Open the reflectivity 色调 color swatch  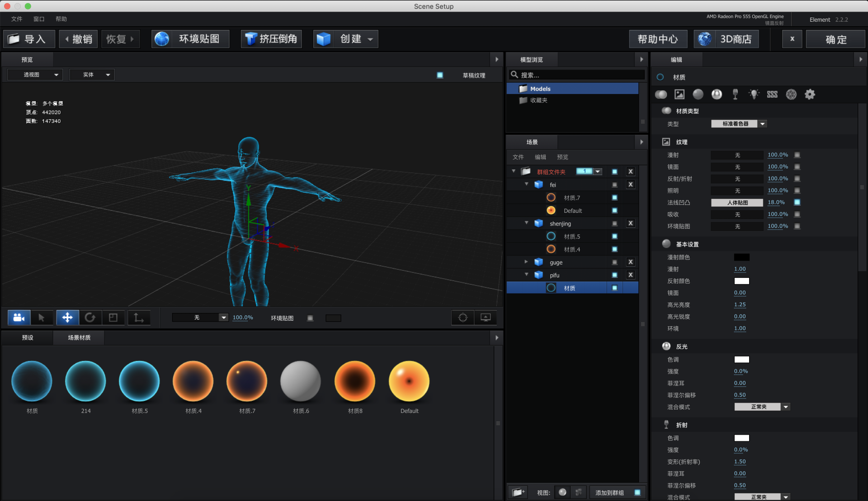point(741,360)
